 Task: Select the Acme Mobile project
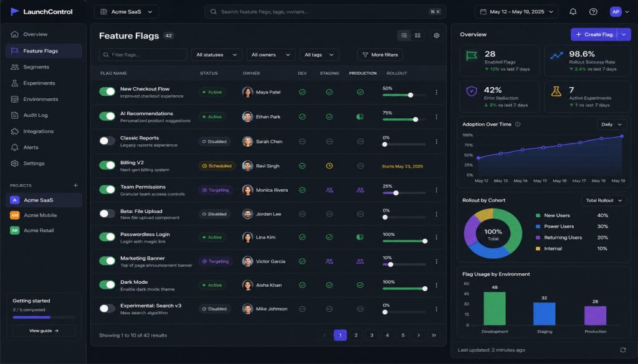(x=44, y=215)
